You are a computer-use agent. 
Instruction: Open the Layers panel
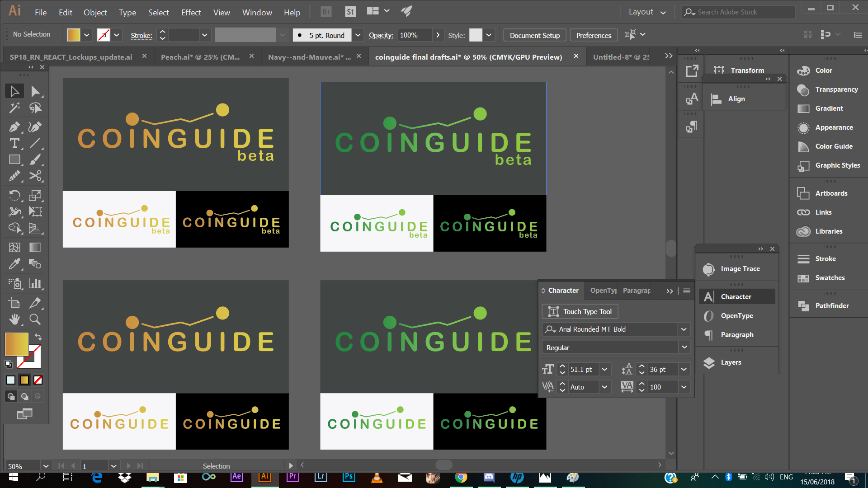731,362
